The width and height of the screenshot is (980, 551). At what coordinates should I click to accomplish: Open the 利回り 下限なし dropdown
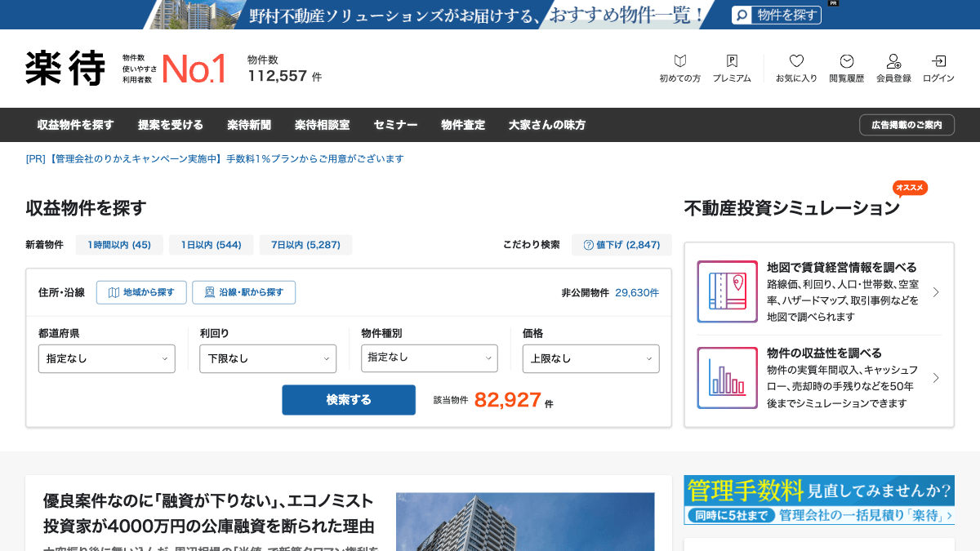pos(268,358)
